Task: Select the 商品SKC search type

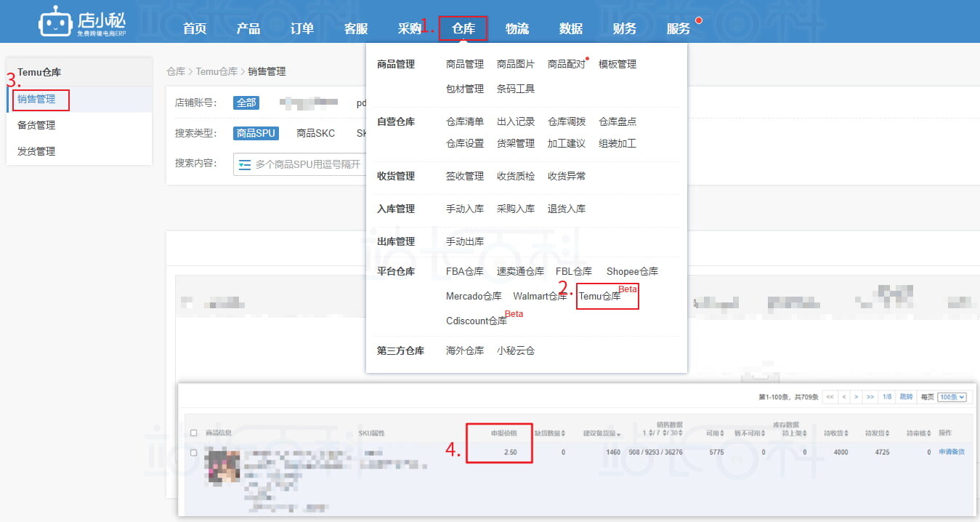Action: (315, 133)
